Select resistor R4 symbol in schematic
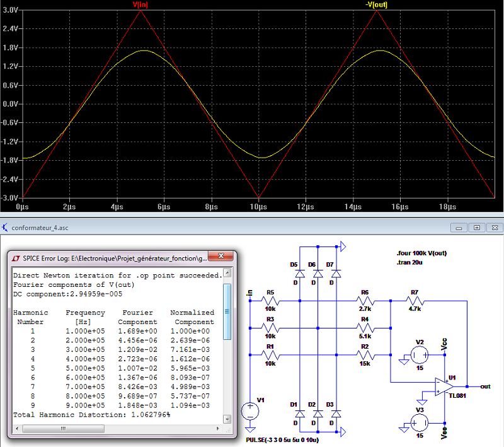The width and height of the screenshot is (504, 447). click(x=365, y=328)
